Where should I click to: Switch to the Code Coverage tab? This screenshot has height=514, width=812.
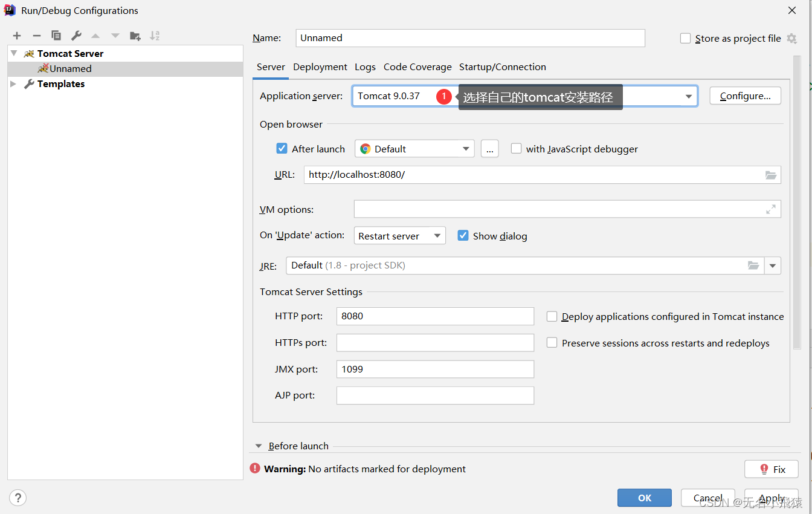coord(417,67)
